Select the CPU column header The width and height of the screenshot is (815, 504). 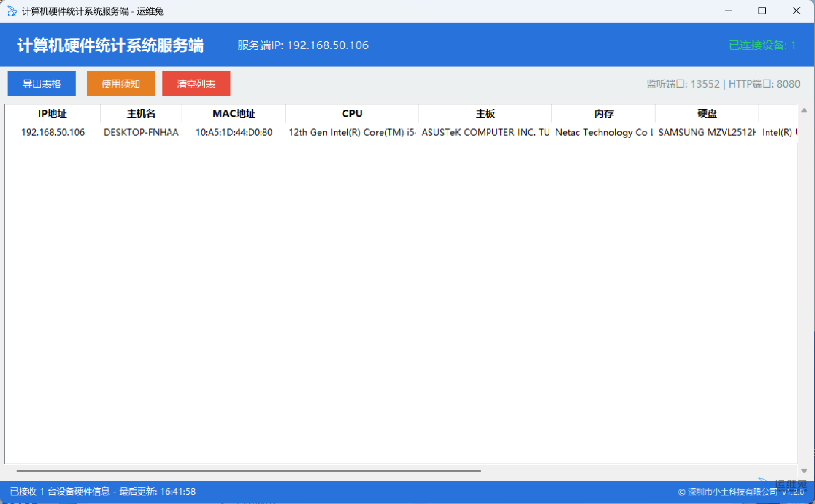click(x=352, y=114)
